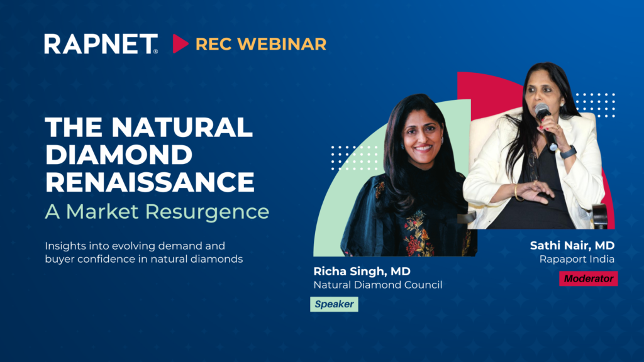Select the Richa Singh, MD name text
The width and height of the screenshot is (644, 362).
click(x=362, y=271)
